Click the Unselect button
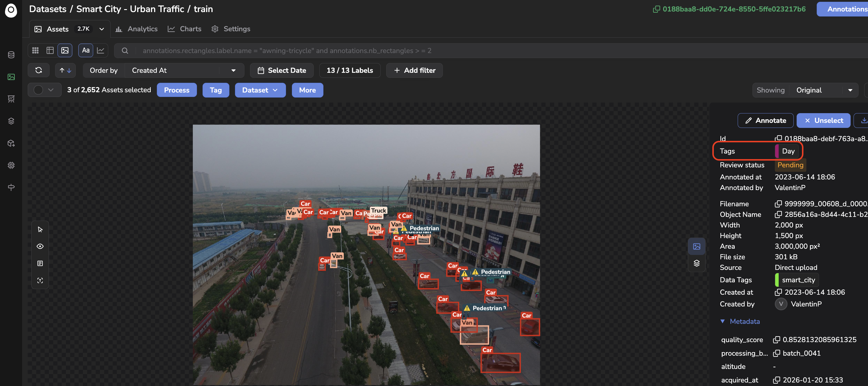Viewport: 868px width, 386px height. point(823,121)
